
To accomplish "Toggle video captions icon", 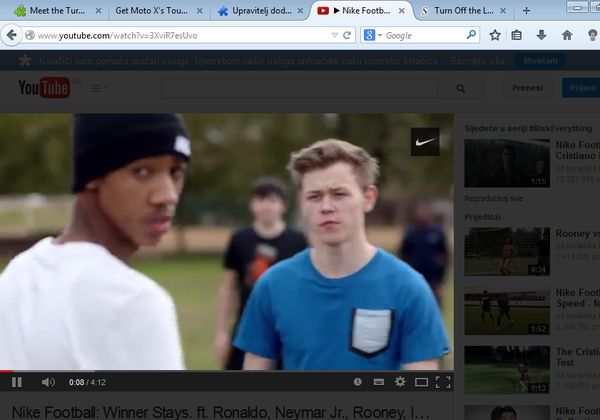I will tap(379, 382).
